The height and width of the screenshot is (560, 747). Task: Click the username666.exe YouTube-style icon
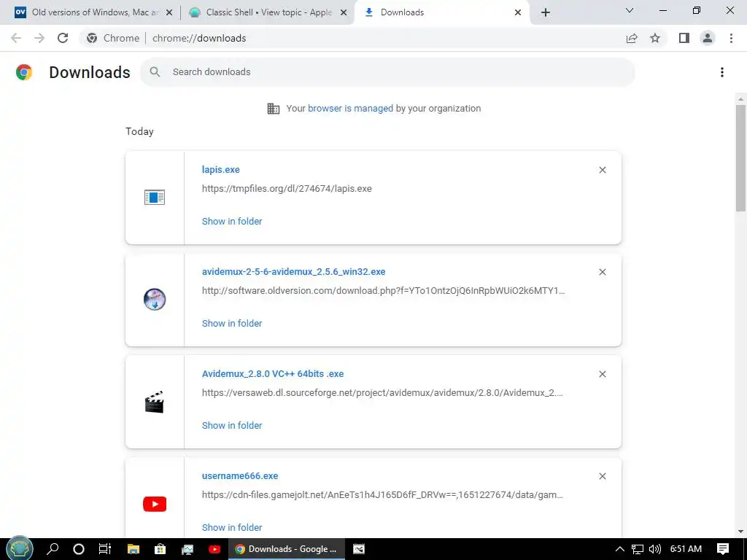[x=155, y=504]
